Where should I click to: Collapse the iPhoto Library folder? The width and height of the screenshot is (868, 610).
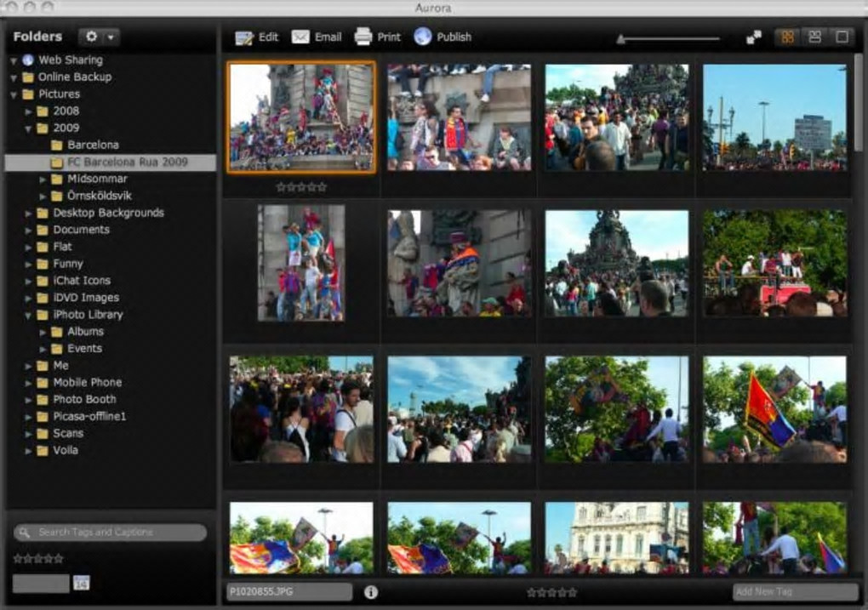(x=28, y=315)
